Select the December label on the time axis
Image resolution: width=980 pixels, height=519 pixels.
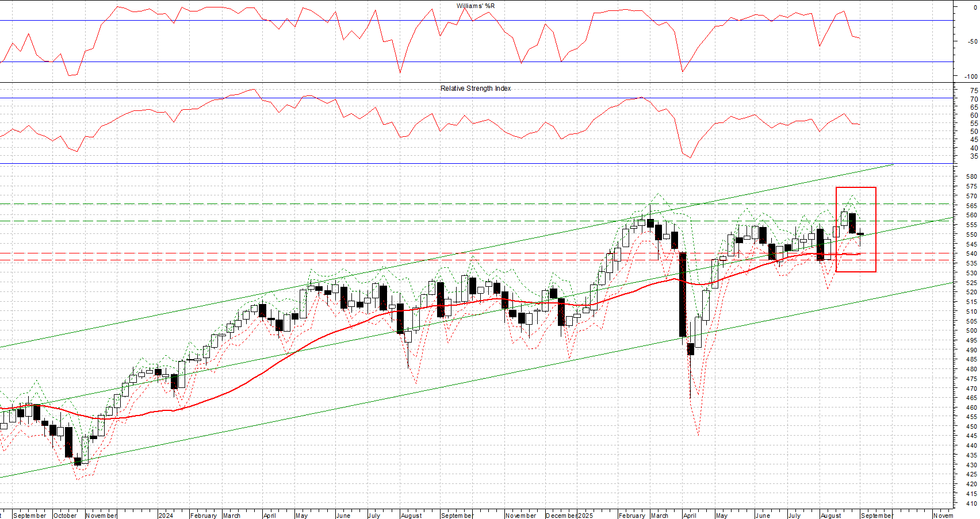(562, 516)
